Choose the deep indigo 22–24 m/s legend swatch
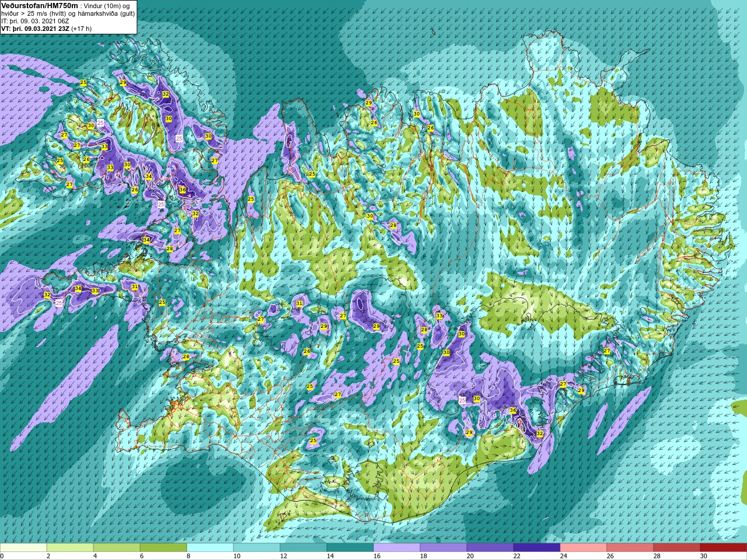This screenshot has width=747, height=560. click(x=537, y=548)
